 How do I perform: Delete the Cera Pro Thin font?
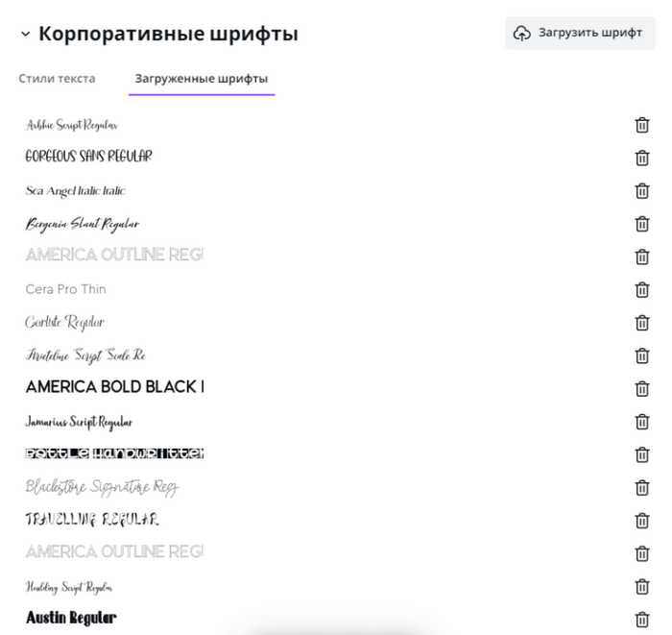click(x=642, y=289)
